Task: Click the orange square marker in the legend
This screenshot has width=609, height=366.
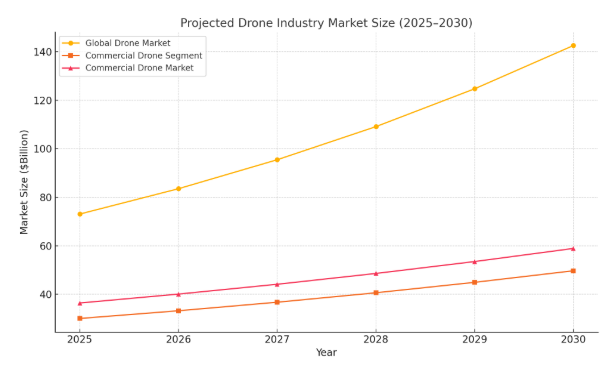Action: 71,56
